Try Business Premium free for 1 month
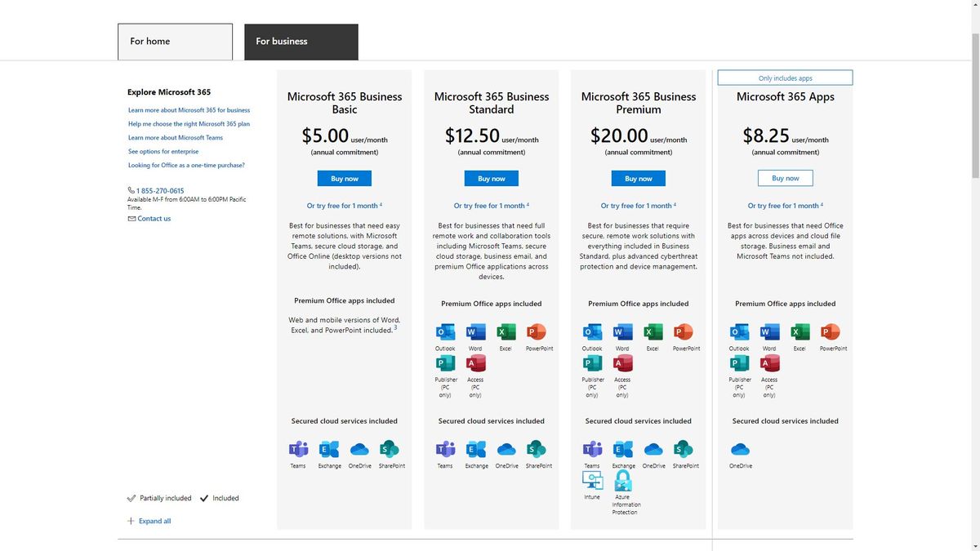 (x=637, y=206)
